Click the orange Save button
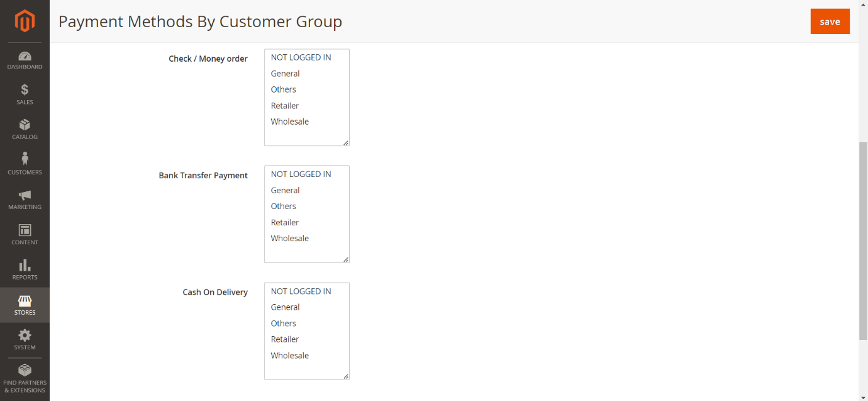 coord(830,21)
